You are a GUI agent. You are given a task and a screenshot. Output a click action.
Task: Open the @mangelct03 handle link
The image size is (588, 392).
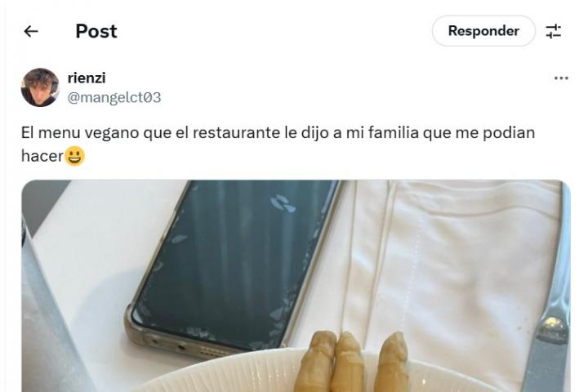[114, 97]
